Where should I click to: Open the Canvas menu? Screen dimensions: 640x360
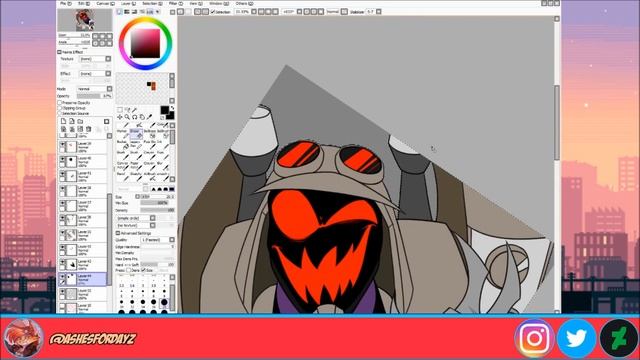tap(105, 4)
